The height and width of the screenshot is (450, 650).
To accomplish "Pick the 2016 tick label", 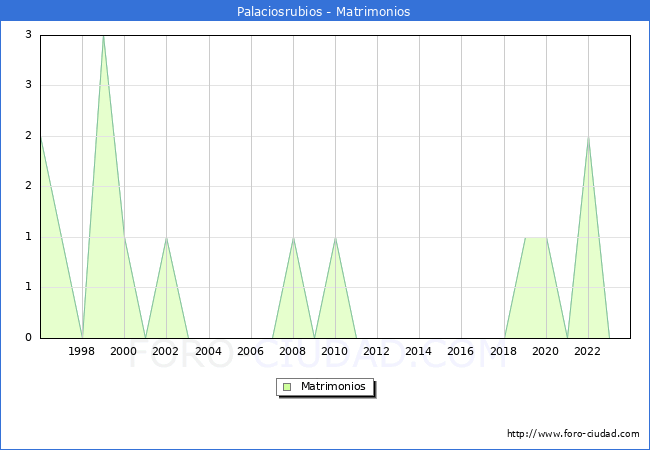I will point(461,351).
